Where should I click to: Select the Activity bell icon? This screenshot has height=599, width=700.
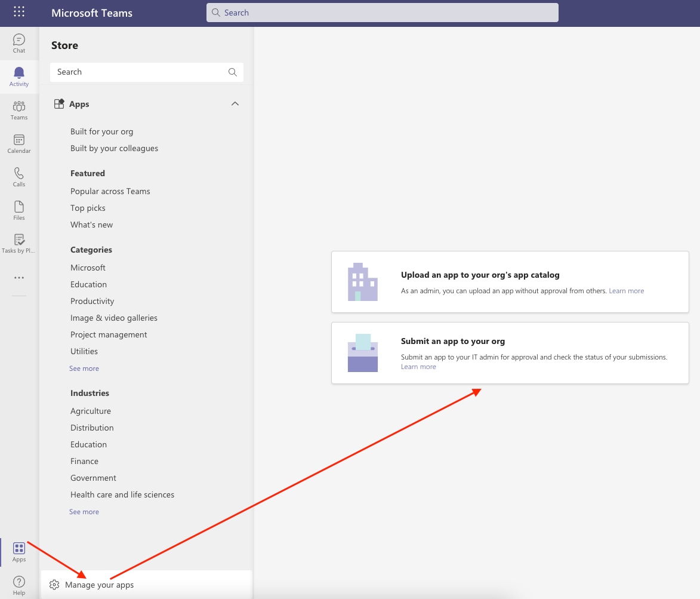(x=18, y=76)
